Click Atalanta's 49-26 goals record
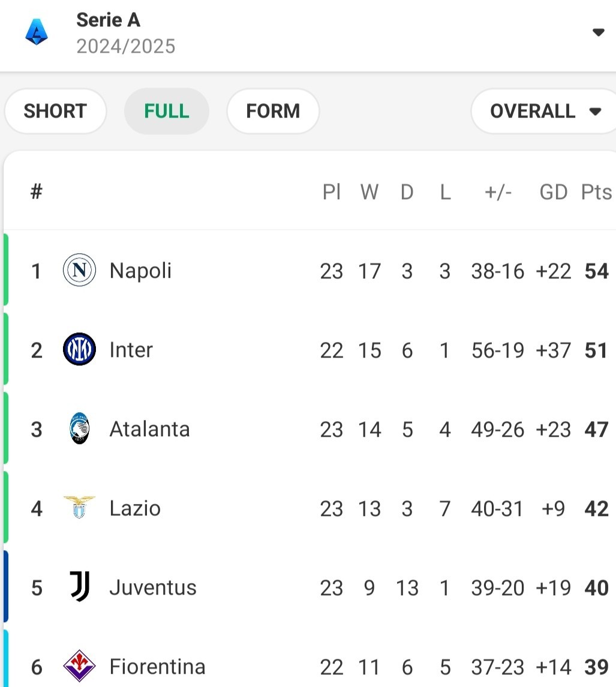 pyautogui.click(x=498, y=430)
